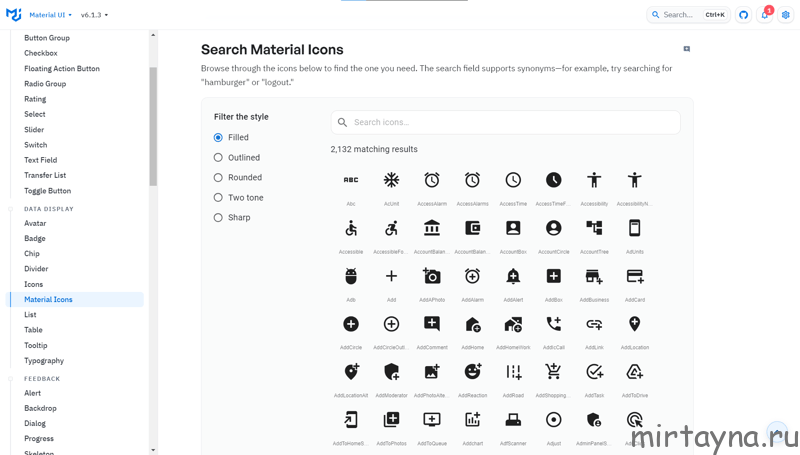Select the AddCard icon
The width and height of the screenshot is (800, 455).
635,276
